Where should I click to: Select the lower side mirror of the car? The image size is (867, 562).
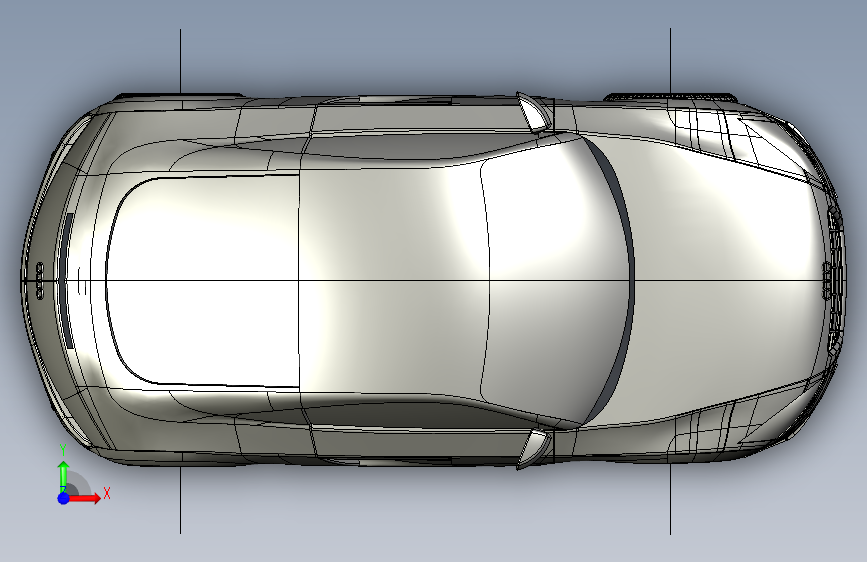[x=534, y=448]
